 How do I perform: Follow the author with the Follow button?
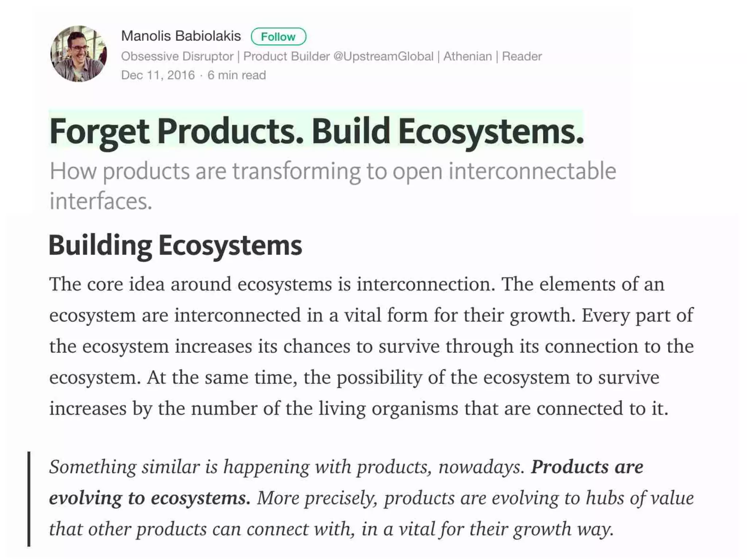tap(278, 36)
